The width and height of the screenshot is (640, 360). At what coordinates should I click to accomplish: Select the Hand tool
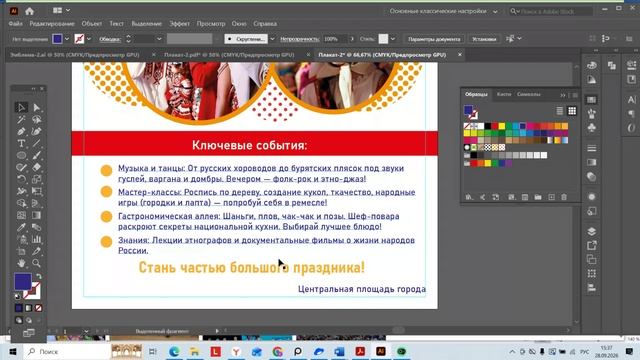click(x=21, y=263)
